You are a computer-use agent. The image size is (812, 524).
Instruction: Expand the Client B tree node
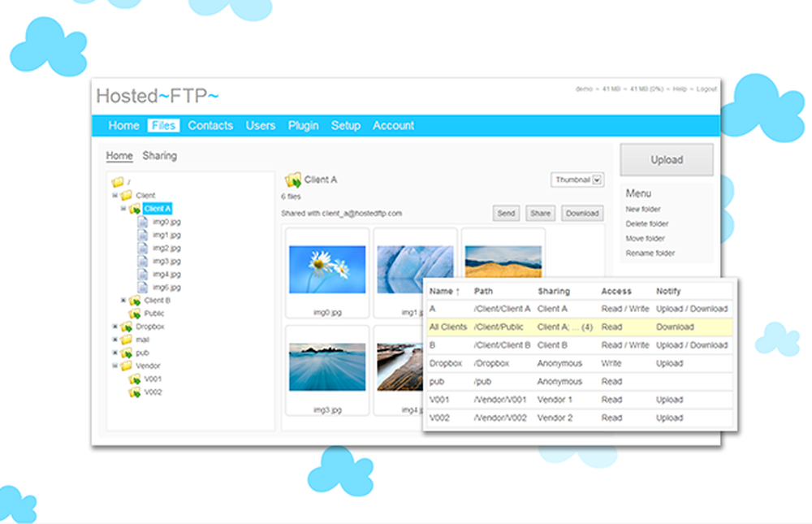[x=124, y=301]
